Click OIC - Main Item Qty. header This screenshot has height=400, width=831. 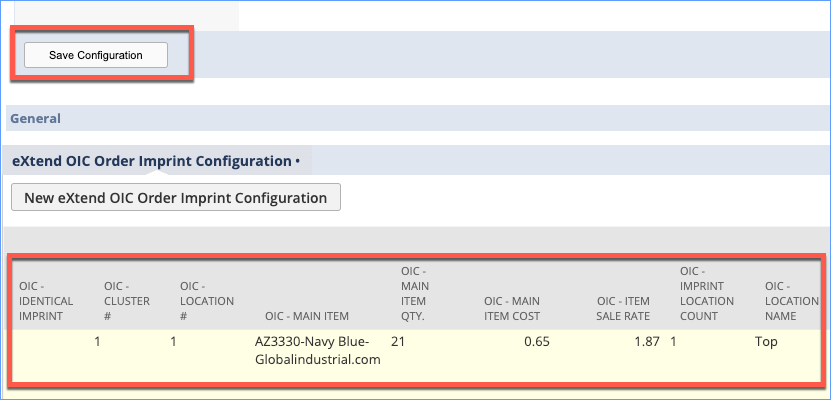[415, 294]
